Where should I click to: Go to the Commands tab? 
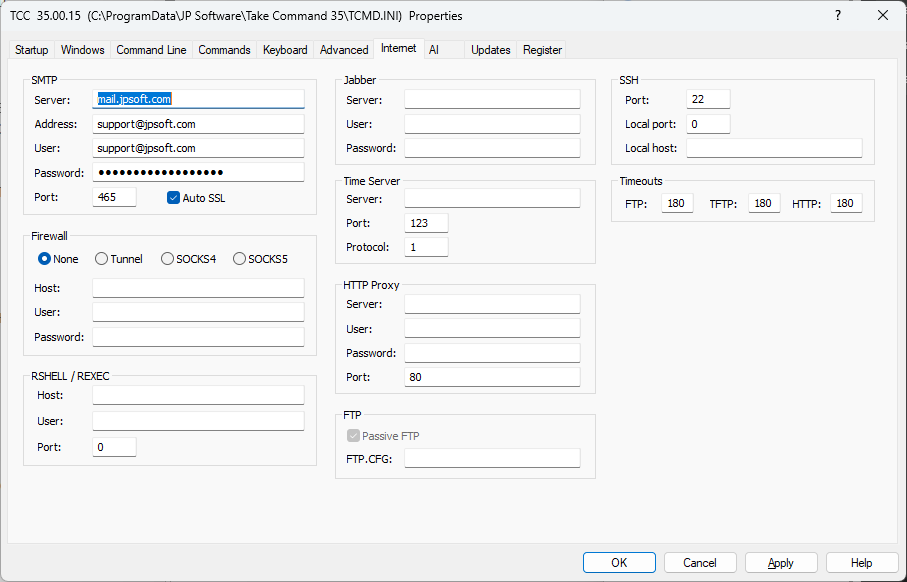(x=224, y=50)
